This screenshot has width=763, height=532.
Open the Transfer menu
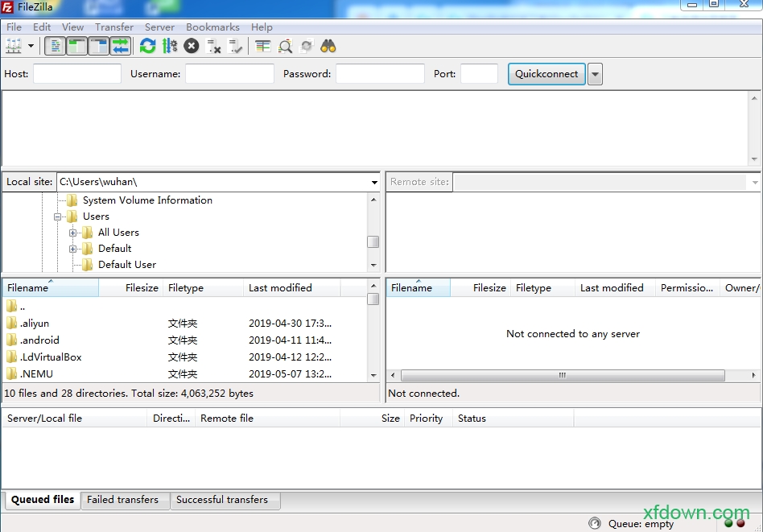(114, 27)
